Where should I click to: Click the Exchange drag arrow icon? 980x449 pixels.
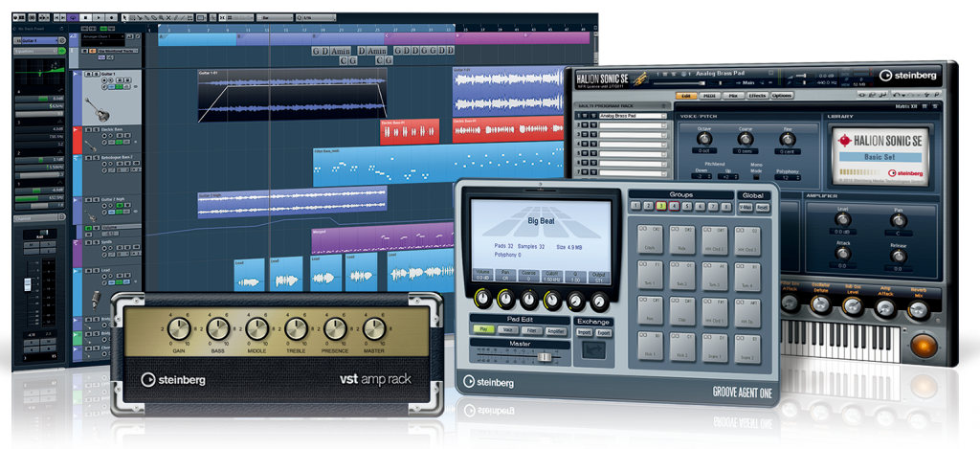[x=593, y=350]
